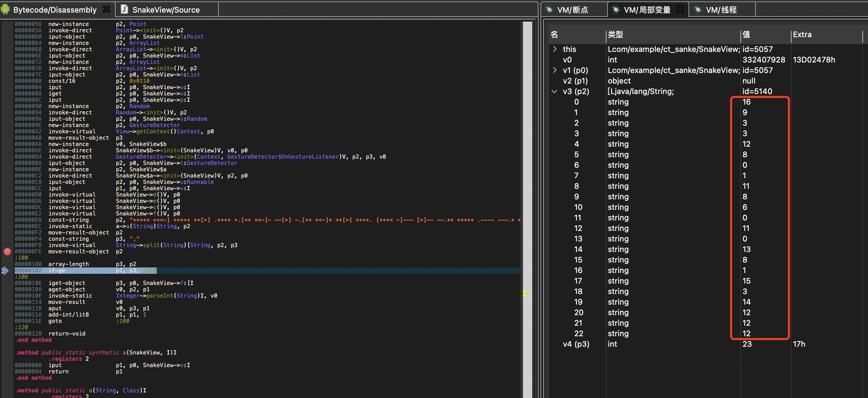Click the current execution arrow marker
The height and width of the screenshot is (398, 868).
point(5,271)
